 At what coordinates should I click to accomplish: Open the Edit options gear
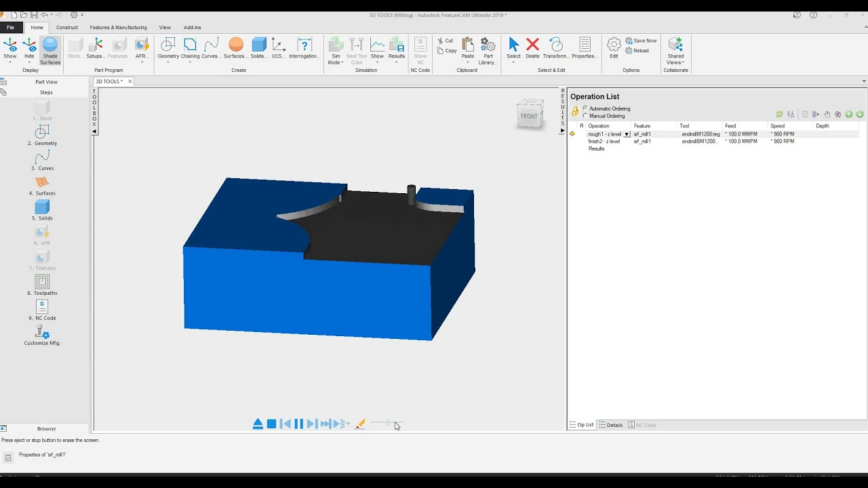coord(614,48)
